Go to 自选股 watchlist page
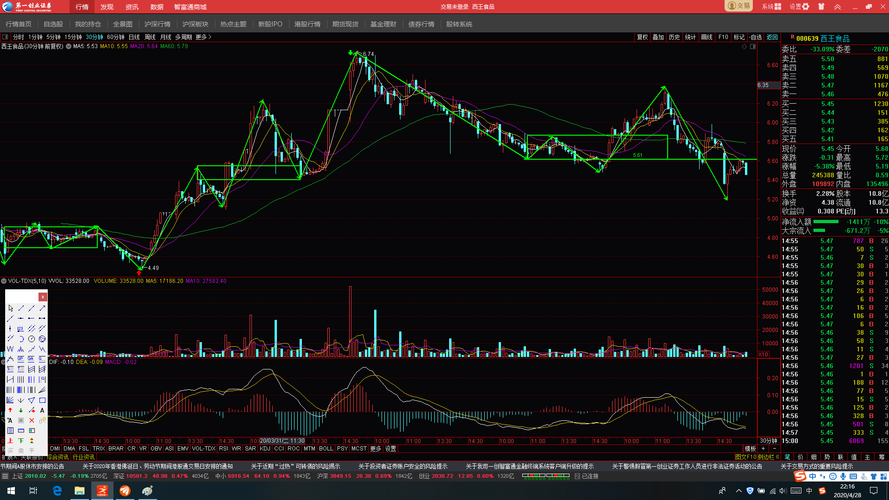Image resolution: width=889 pixels, height=500 pixels. [53, 24]
